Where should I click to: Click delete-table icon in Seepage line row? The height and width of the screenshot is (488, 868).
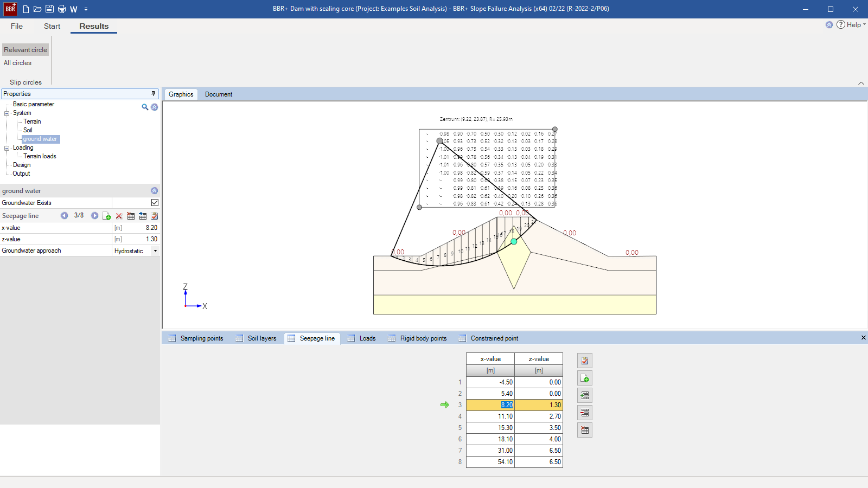[x=131, y=216]
